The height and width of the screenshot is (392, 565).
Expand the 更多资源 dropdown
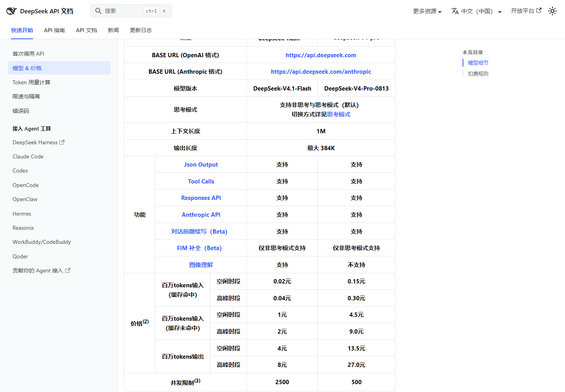click(x=427, y=11)
